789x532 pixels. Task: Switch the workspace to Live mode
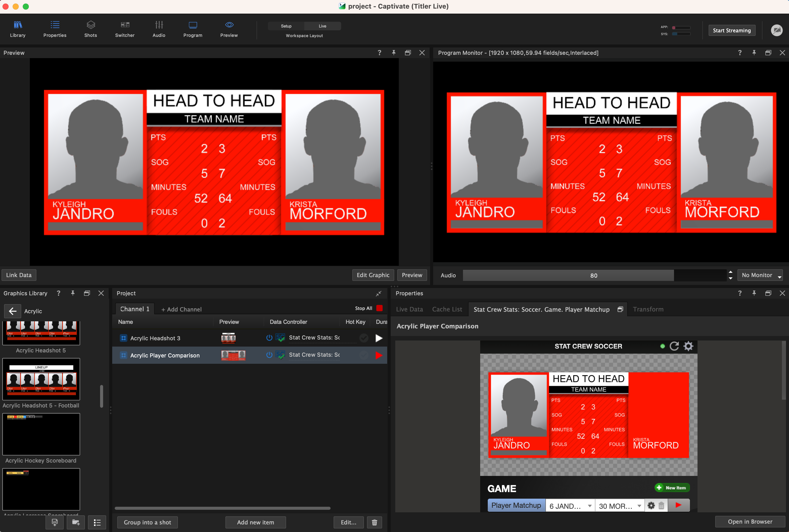coord(322,26)
